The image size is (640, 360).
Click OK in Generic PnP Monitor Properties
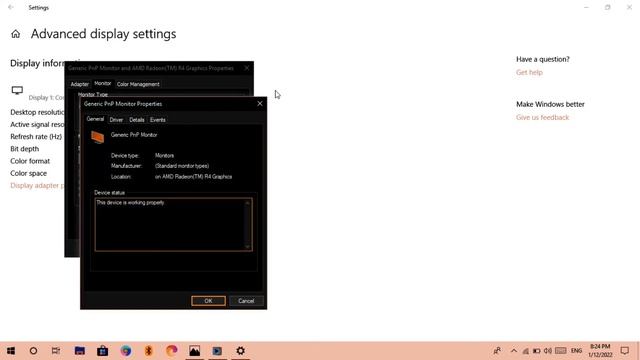pos(208,301)
